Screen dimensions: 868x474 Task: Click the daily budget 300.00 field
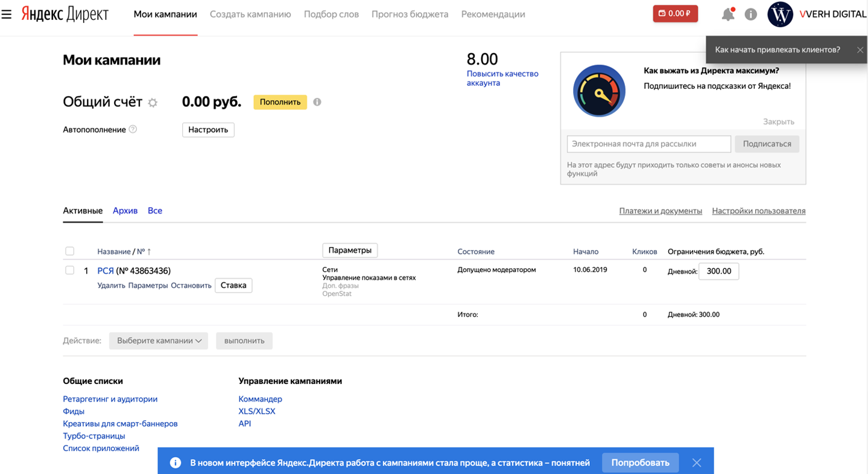(x=718, y=271)
